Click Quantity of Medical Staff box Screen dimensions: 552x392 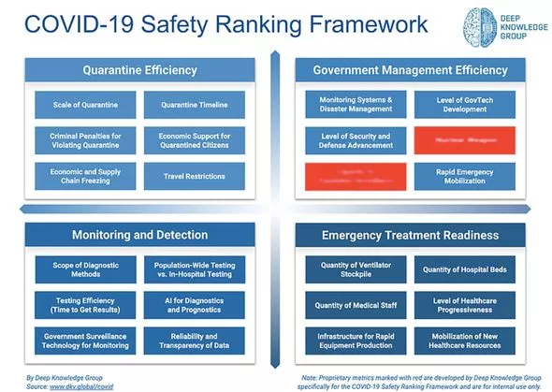click(356, 305)
